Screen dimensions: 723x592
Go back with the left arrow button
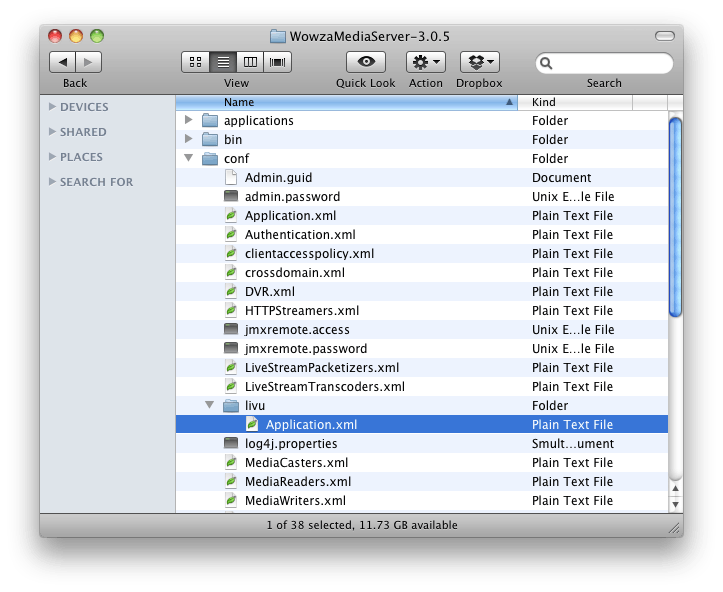point(62,62)
